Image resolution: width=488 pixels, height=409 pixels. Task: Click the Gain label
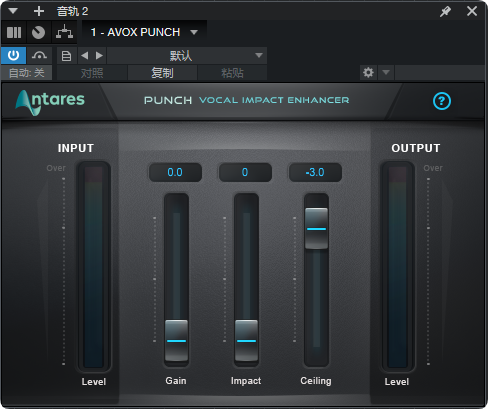[x=176, y=381]
